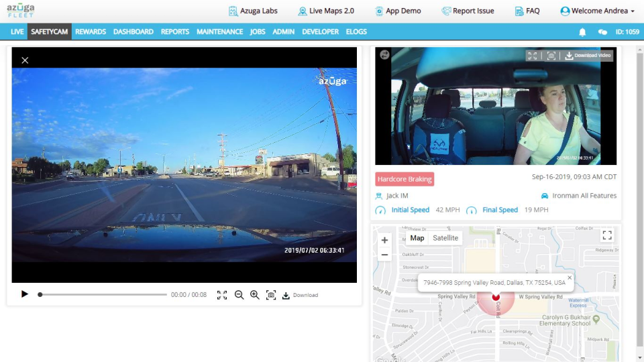644x362 pixels.
Task: Click the swap camera view icon
Action: click(384, 54)
